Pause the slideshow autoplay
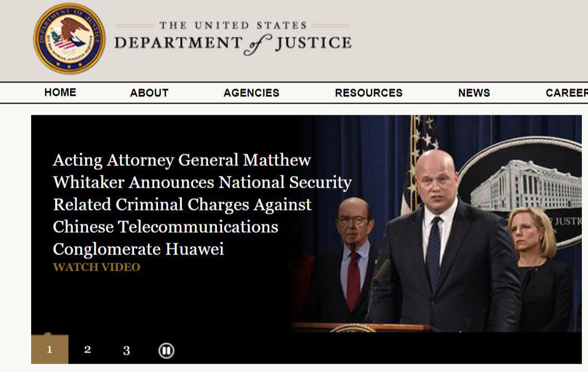 click(x=166, y=350)
